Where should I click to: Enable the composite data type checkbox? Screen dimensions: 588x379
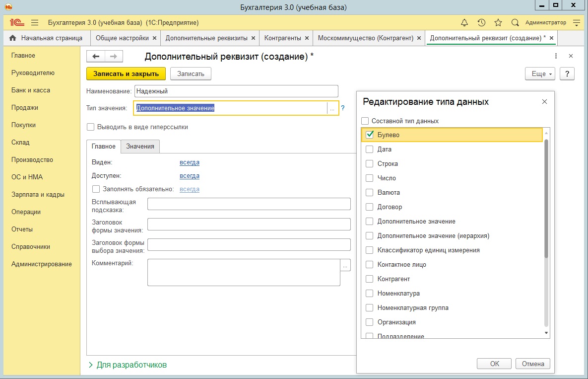click(x=365, y=121)
